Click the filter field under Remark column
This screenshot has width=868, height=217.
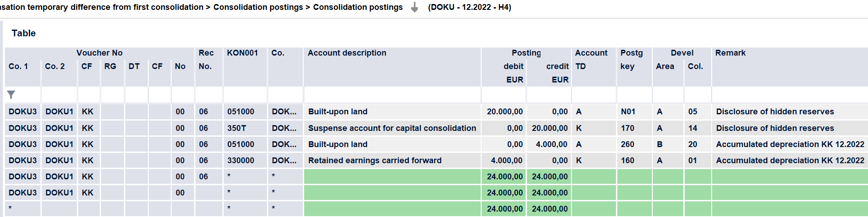pyautogui.click(x=790, y=95)
